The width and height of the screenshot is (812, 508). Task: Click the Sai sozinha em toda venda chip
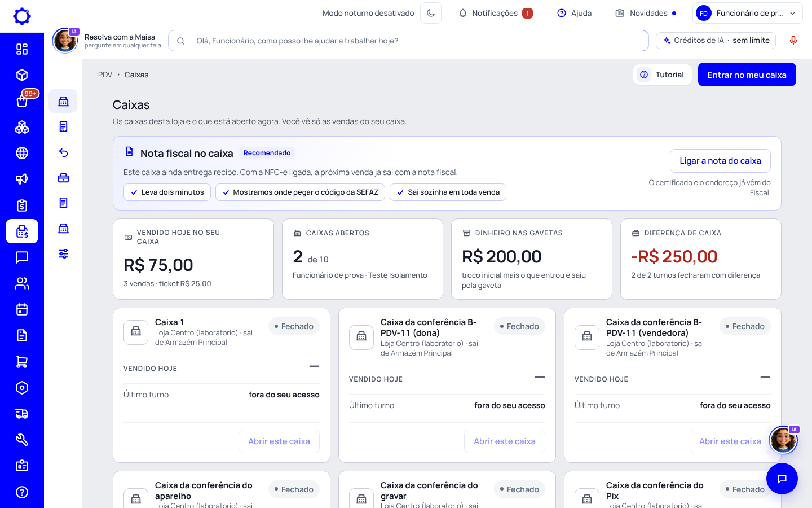pos(448,192)
